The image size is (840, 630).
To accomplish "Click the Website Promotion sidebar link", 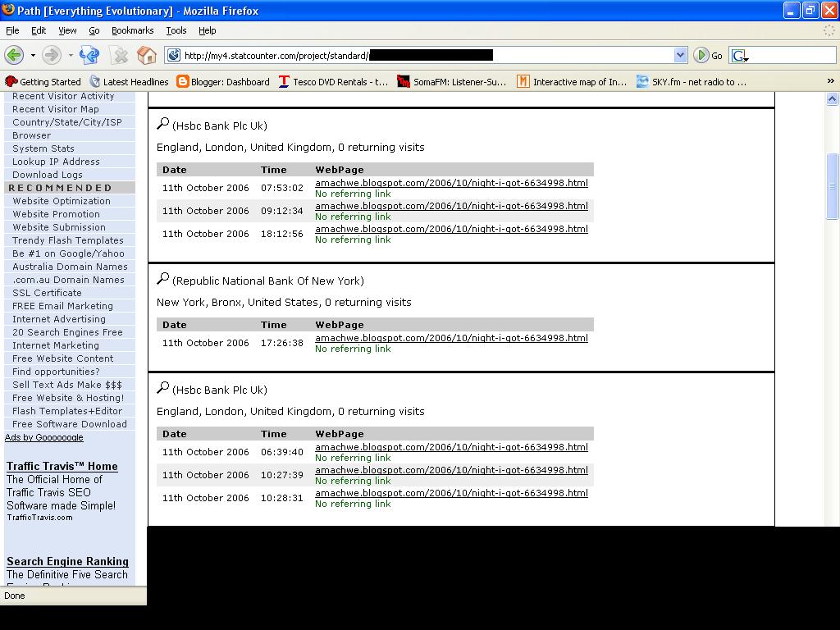I will (56, 214).
